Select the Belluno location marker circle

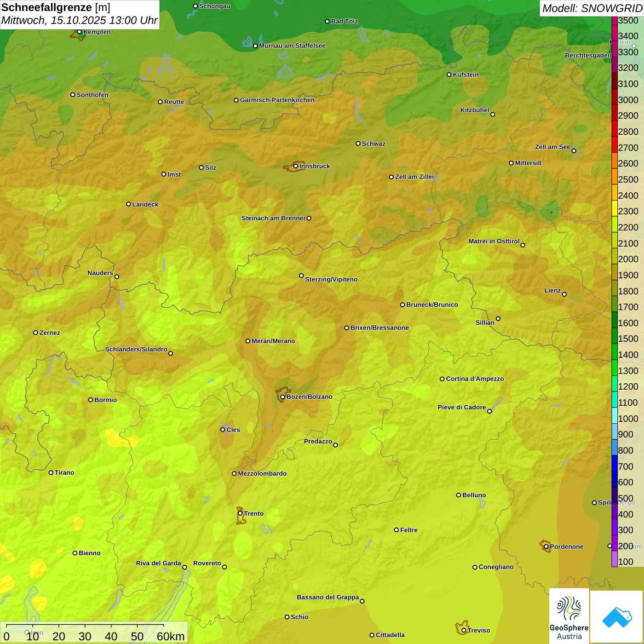coord(459,495)
